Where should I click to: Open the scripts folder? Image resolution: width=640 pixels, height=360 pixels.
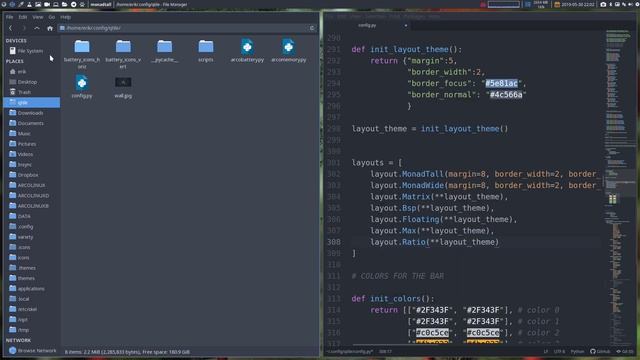(206, 51)
